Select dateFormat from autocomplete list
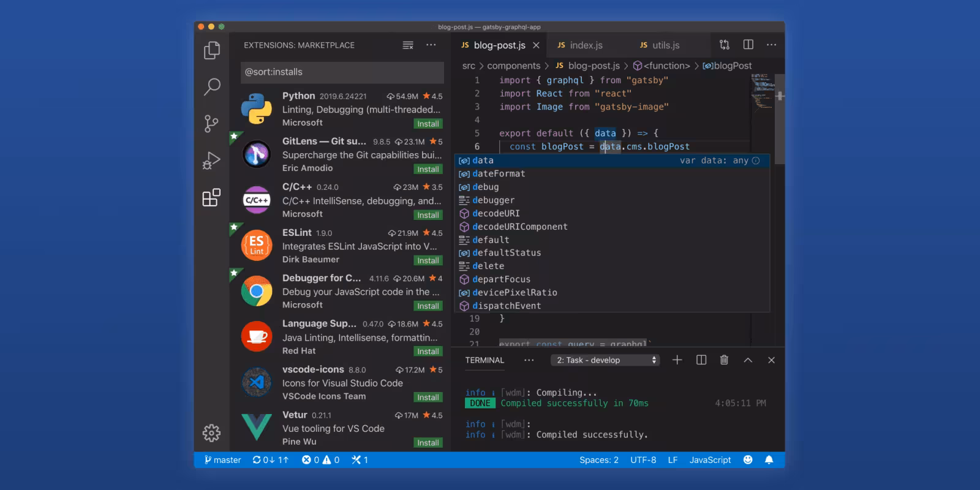 [611, 174]
